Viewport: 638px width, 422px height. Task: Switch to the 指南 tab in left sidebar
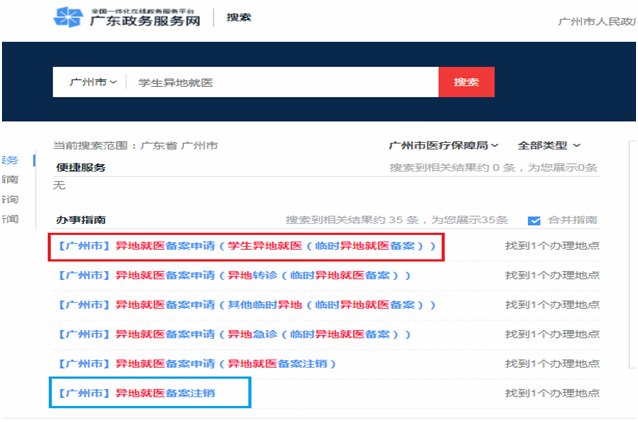click(x=10, y=179)
